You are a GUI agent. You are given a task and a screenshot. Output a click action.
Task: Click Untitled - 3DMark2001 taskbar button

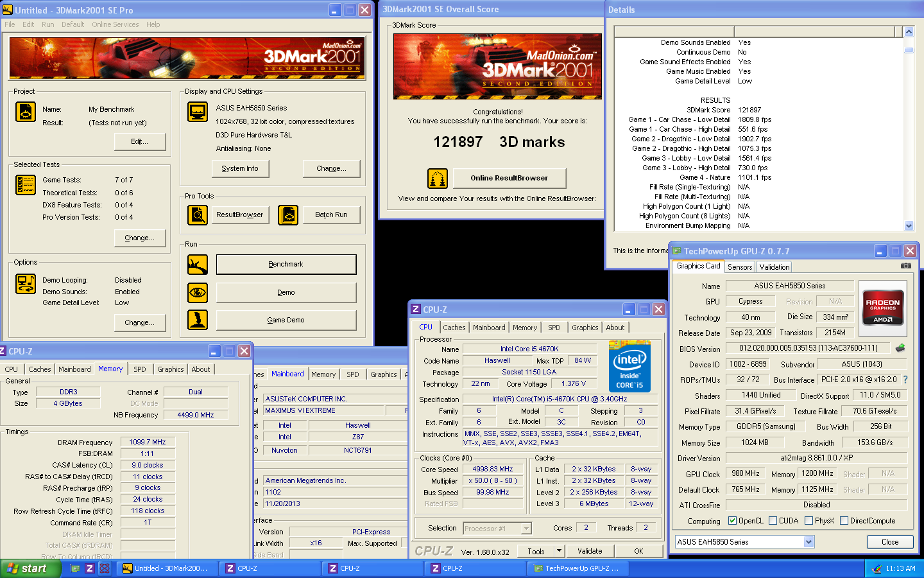(x=168, y=568)
